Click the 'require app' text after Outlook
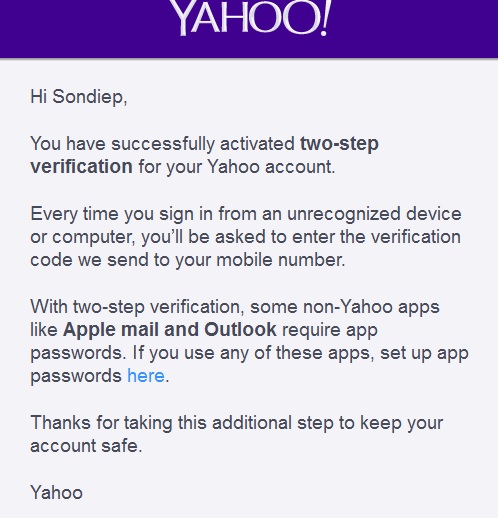This screenshot has height=518, width=498. tap(330, 331)
